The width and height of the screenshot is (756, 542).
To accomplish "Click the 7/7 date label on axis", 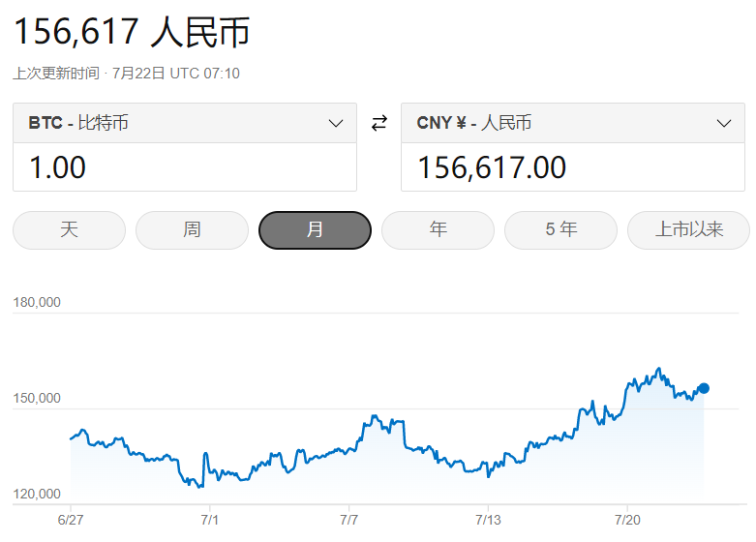I will [349, 521].
